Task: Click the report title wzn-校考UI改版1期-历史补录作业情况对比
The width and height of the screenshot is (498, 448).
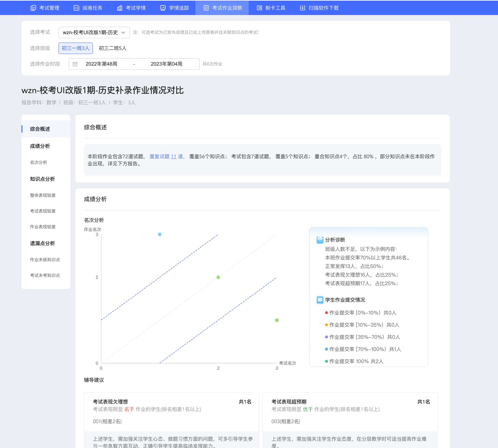Action: tap(103, 90)
